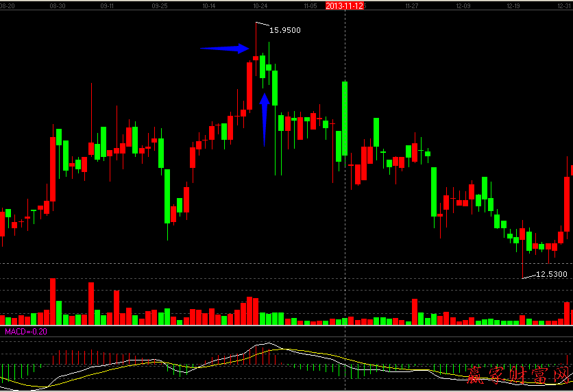
Task: Select the 15.9500 high price label
Action: [284, 30]
